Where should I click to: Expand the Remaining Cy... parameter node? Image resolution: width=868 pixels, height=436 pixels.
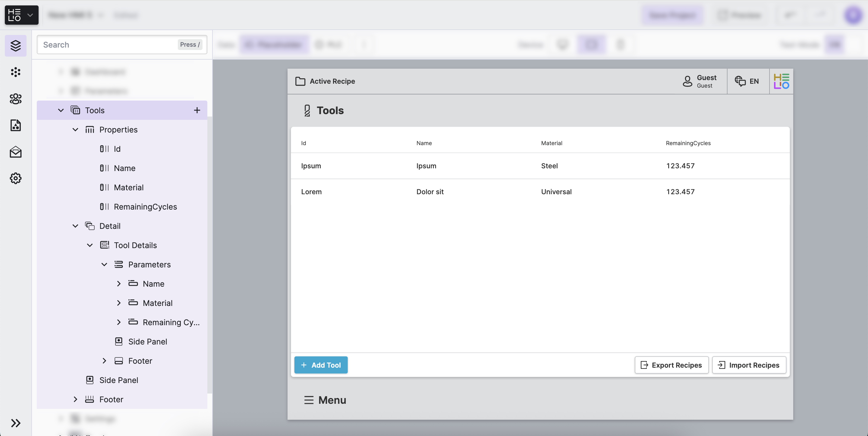click(119, 322)
